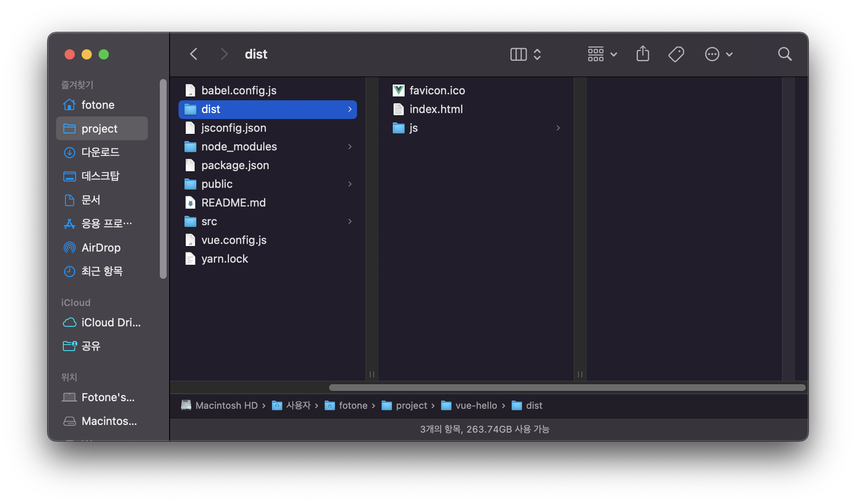This screenshot has height=504, width=856.
Task: Open the ellipsis action menu icon
Action: coord(712,54)
